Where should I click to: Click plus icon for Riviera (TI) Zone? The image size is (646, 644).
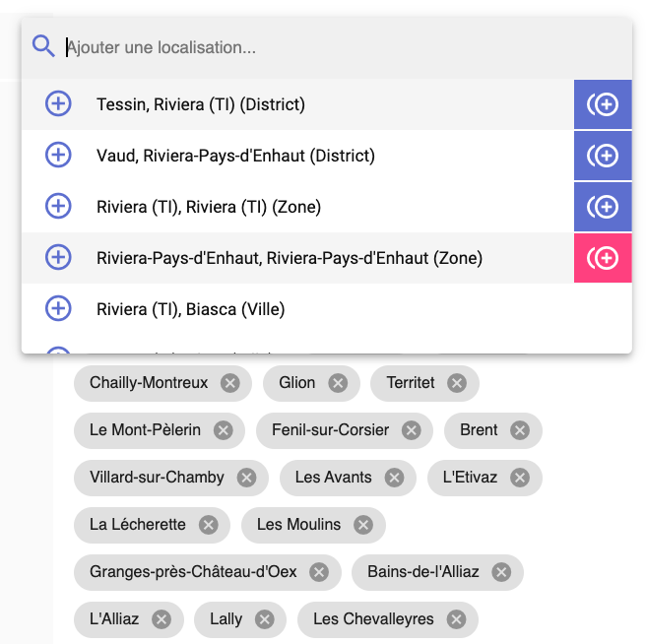pos(59,207)
